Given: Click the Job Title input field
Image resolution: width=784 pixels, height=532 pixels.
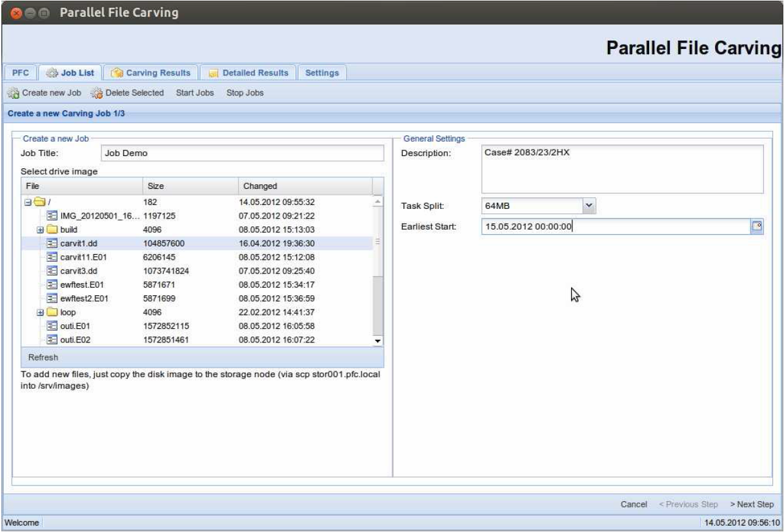Looking at the screenshot, I should pyautogui.click(x=243, y=153).
